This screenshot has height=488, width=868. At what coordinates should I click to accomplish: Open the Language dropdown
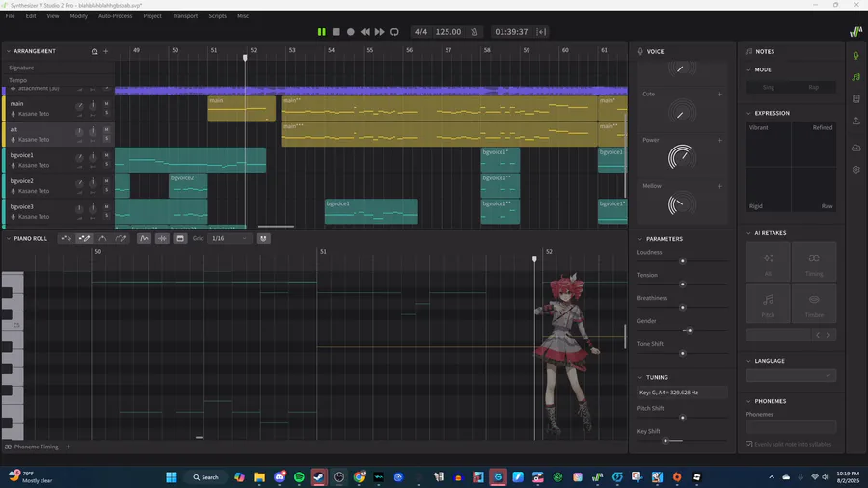point(791,376)
